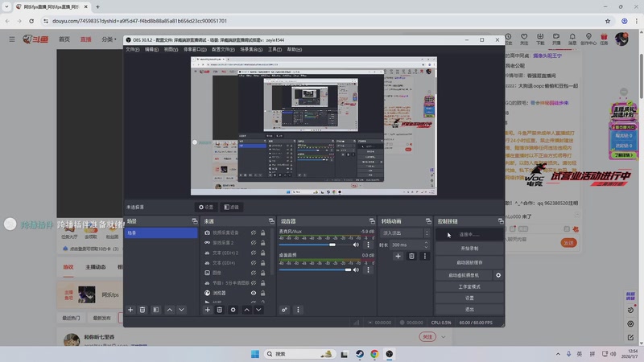Click 启动回放缓存 replay buffer button
Viewport: 644px width, 362px height.
click(x=469, y=263)
